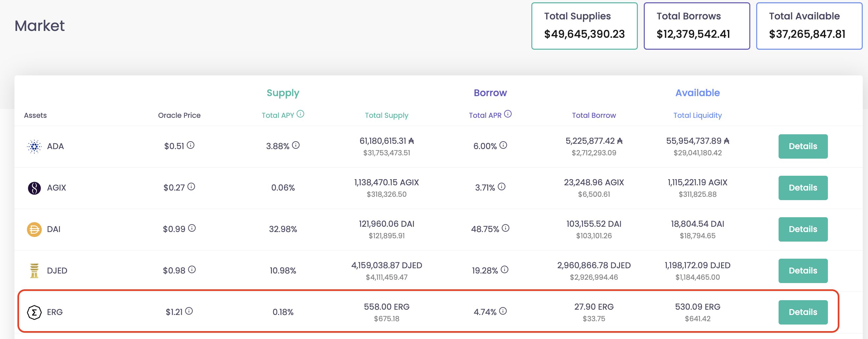The image size is (868, 339).
Task: Click the Available section heading
Action: tap(697, 93)
